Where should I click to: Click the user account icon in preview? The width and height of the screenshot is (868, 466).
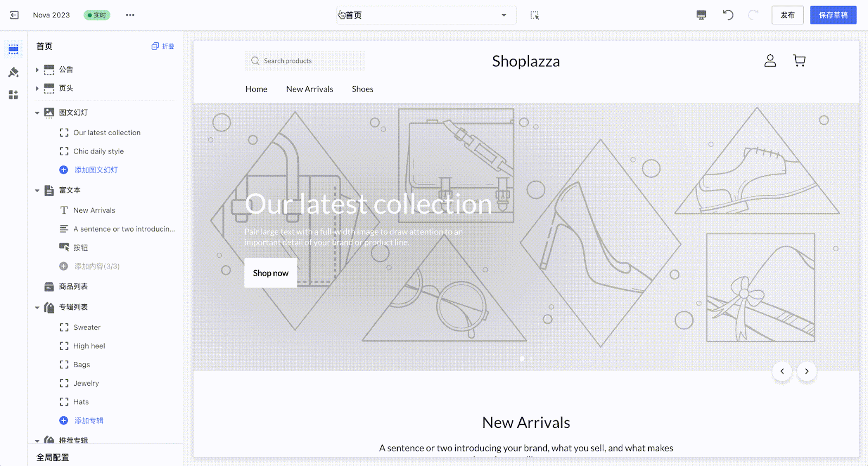pos(770,61)
